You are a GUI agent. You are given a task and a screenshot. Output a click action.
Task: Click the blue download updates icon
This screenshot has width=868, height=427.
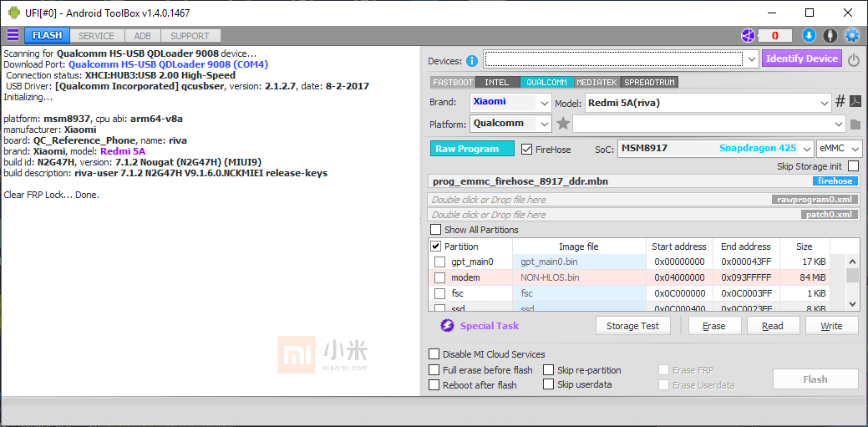[x=809, y=35]
